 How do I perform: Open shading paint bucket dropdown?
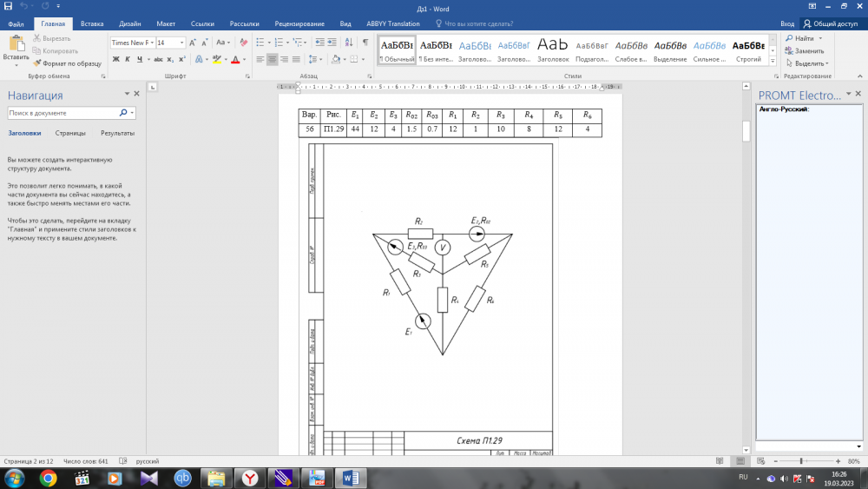click(345, 59)
